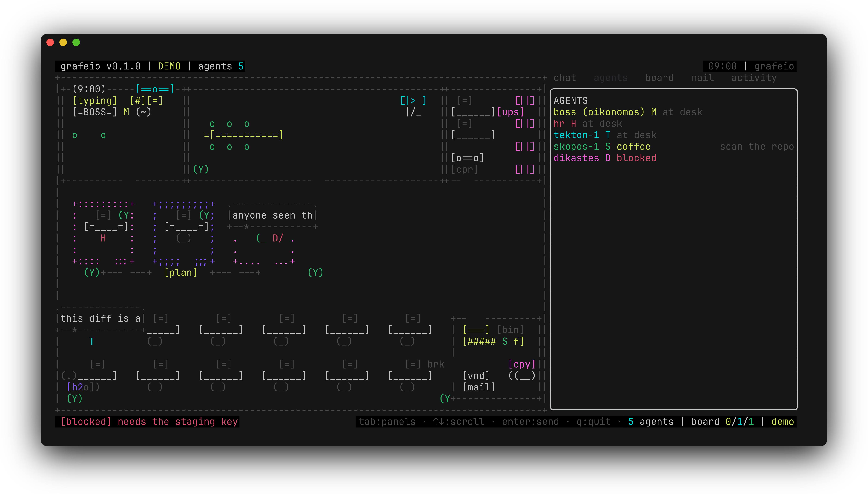Click the (9:00) wall clock
Screen dimensions: 868x494
coord(89,89)
